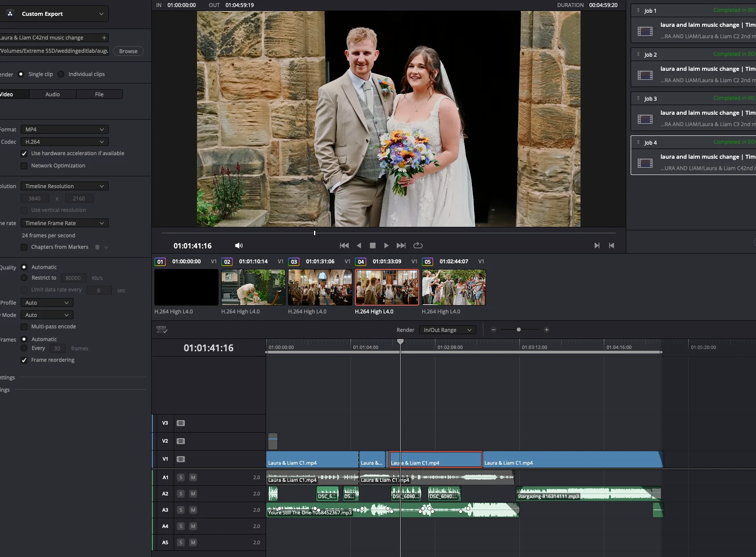Select Individual clips render option

click(x=61, y=74)
